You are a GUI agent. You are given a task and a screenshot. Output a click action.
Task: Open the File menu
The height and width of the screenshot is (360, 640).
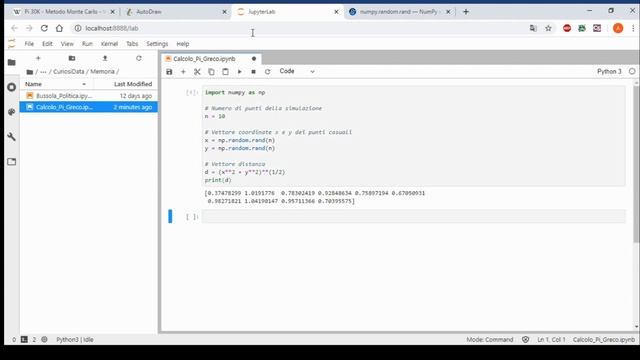point(29,44)
